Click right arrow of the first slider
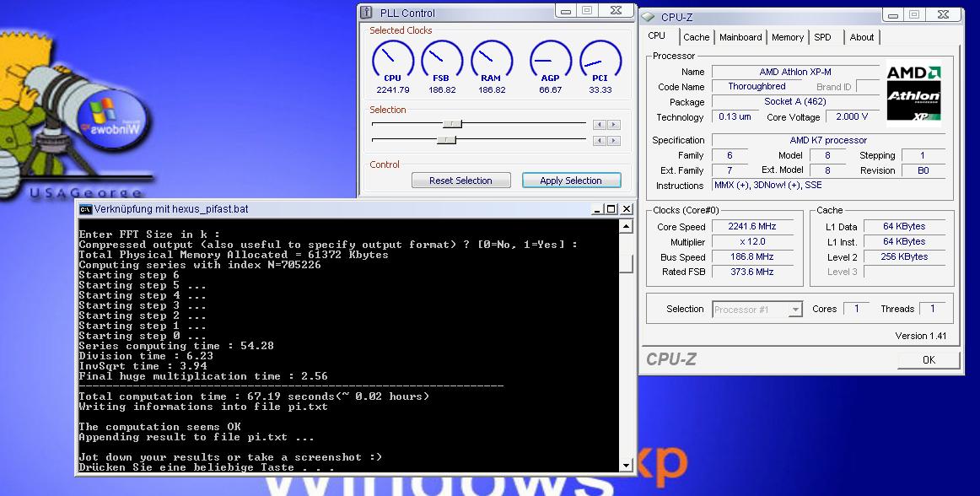The width and height of the screenshot is (980, 496). (x=614, y=125)
